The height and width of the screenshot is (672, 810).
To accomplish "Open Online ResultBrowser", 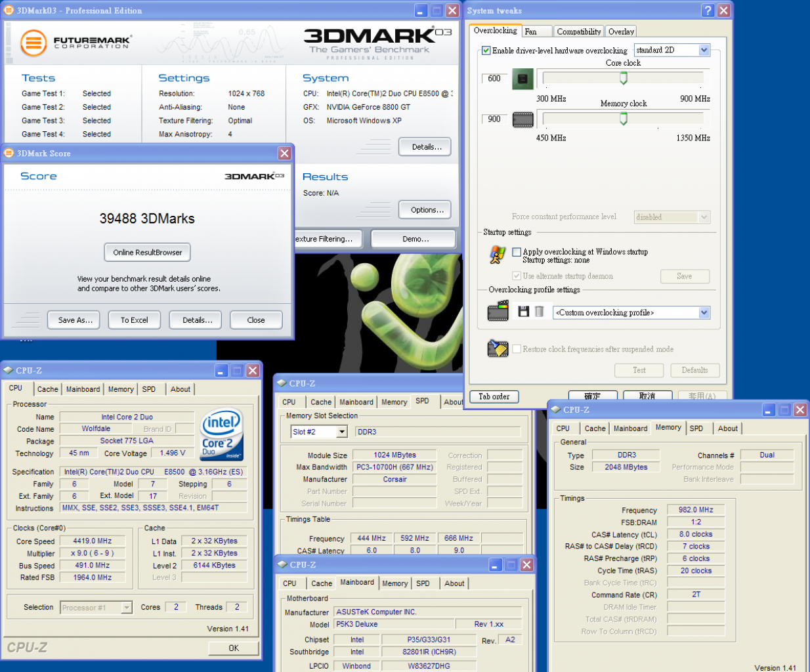I will click(x=148, y=252).
